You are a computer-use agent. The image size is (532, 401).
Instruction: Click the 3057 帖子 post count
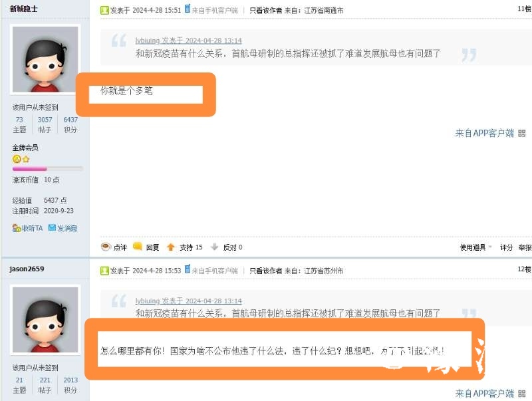click(x=45, y=124)
